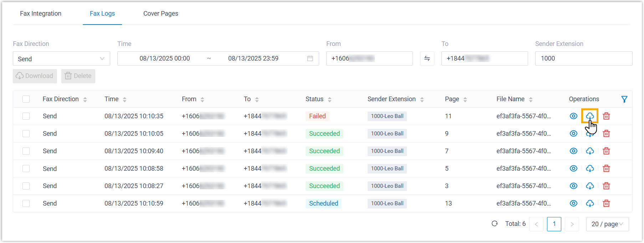Click the bulk Download button
Screen dimensions: 644x243
(35, 76)
